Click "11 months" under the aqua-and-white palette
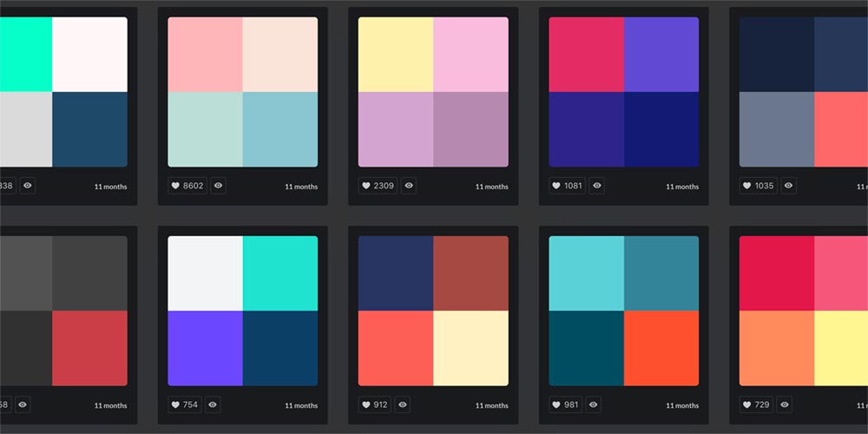The height and width of the screenshot is (434, 868). click(x=111, y=187)
